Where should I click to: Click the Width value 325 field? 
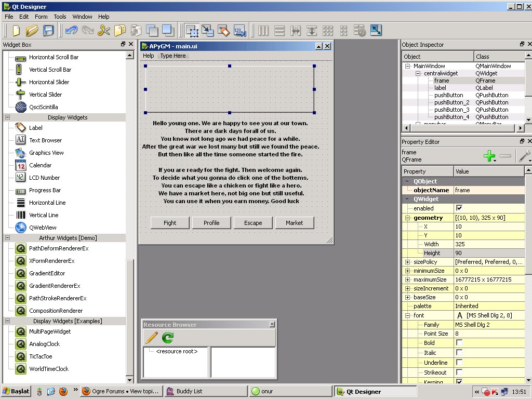489,244
